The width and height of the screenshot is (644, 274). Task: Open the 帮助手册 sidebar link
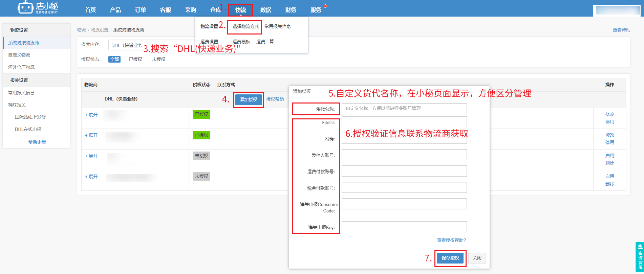click(37, 142)
